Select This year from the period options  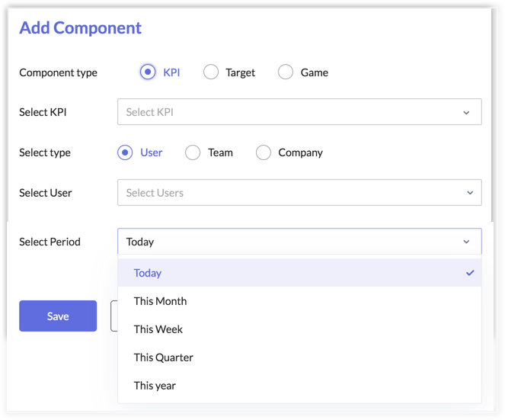(x=155, y=386)
